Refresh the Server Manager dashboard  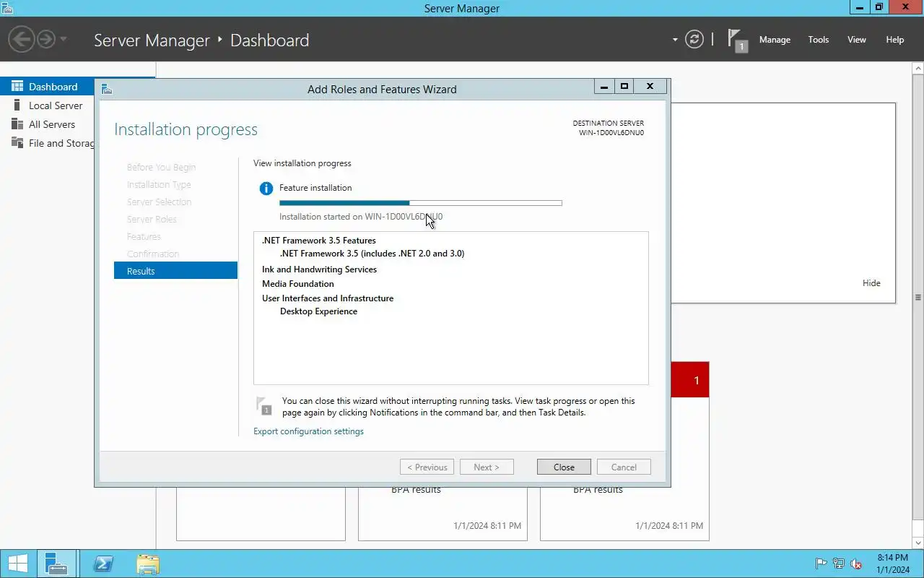(694, 39)
